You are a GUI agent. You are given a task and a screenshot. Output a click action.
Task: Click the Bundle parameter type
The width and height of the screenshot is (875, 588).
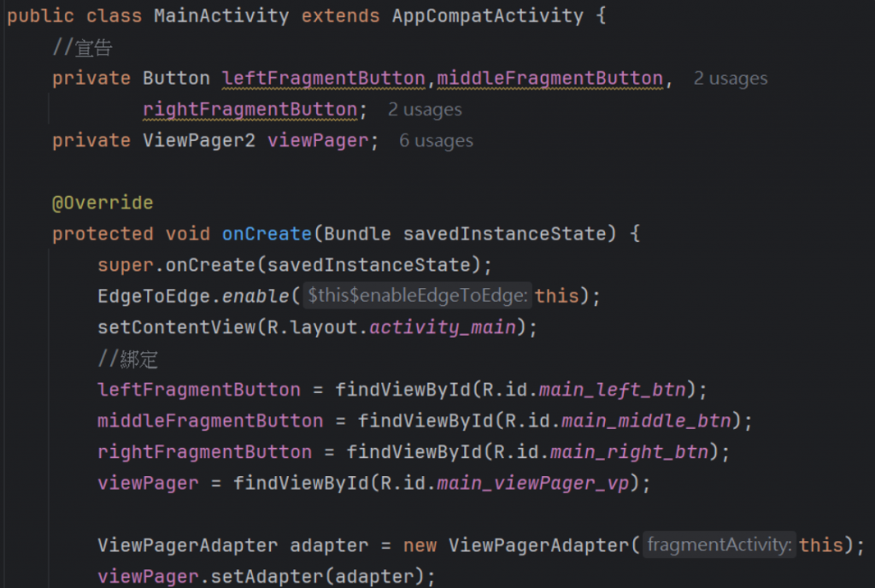[x=357, y=234]
